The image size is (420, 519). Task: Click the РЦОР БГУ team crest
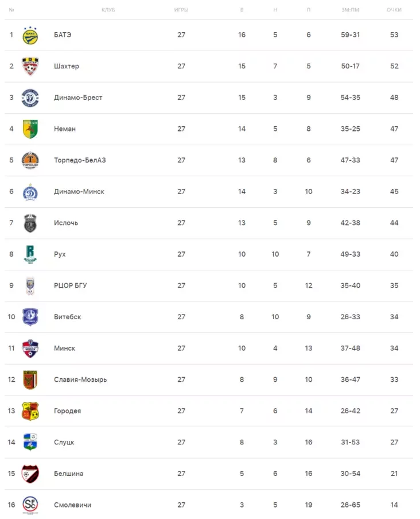click(x=30, y=285)
